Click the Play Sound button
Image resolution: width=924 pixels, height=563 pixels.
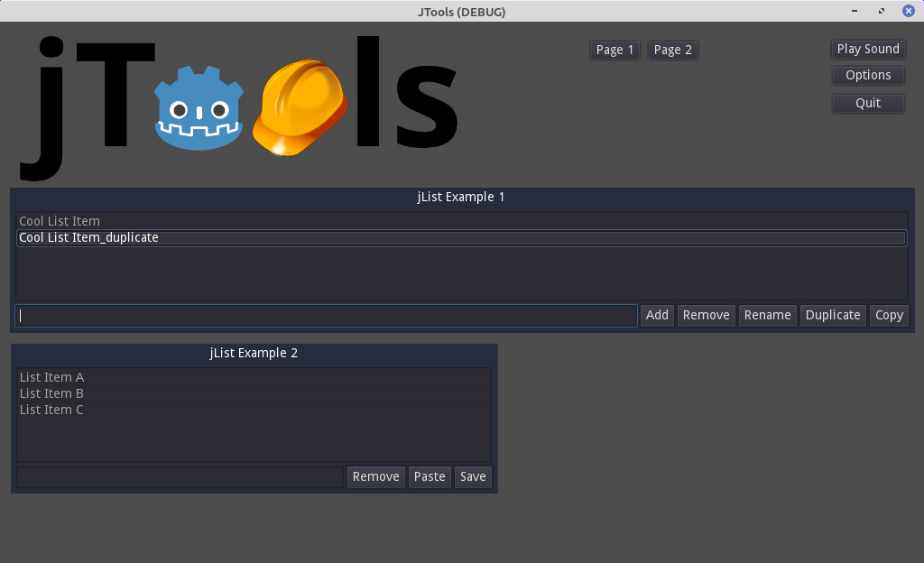(x=868, y=49)
